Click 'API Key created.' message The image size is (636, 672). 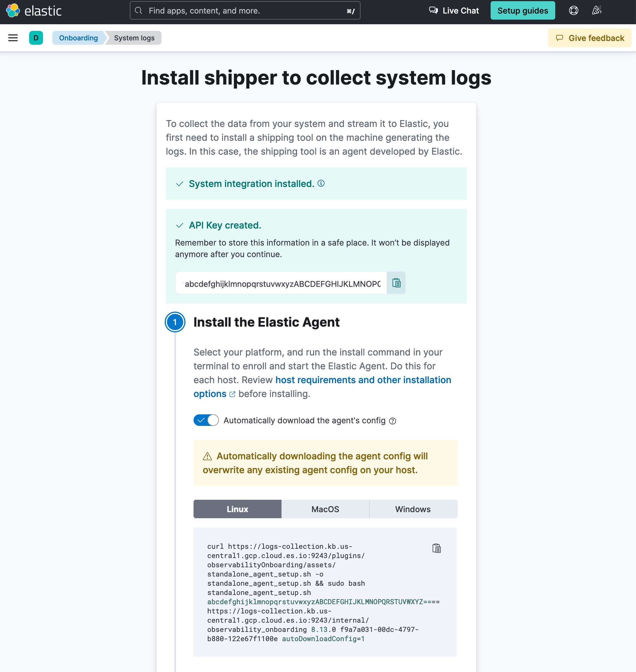point(225,225)
